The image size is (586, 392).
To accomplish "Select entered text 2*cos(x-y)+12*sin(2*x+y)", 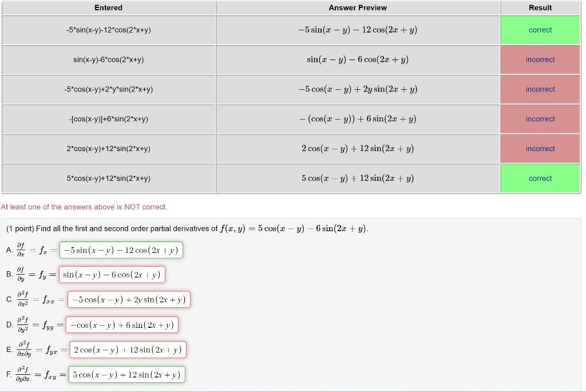I will [108, 149].
